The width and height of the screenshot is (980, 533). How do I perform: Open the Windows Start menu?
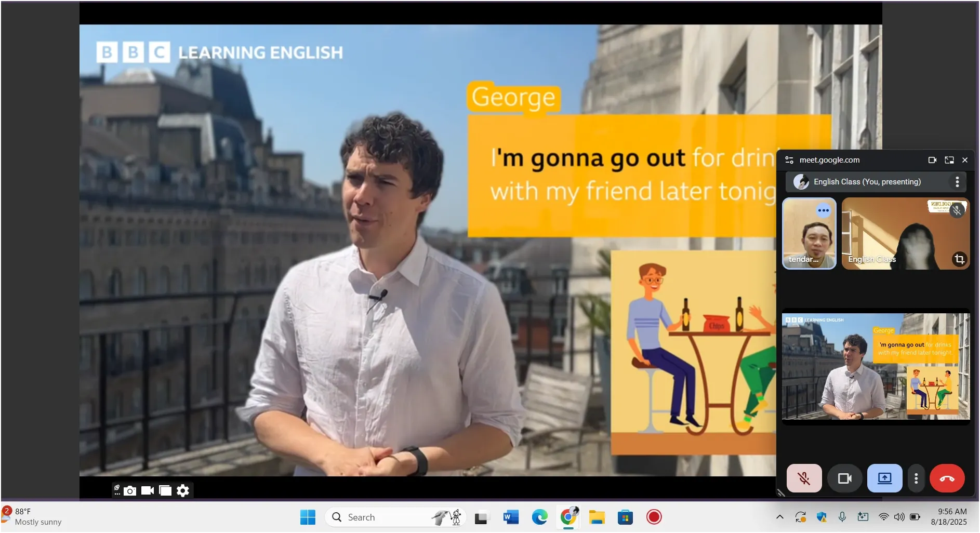308,517
